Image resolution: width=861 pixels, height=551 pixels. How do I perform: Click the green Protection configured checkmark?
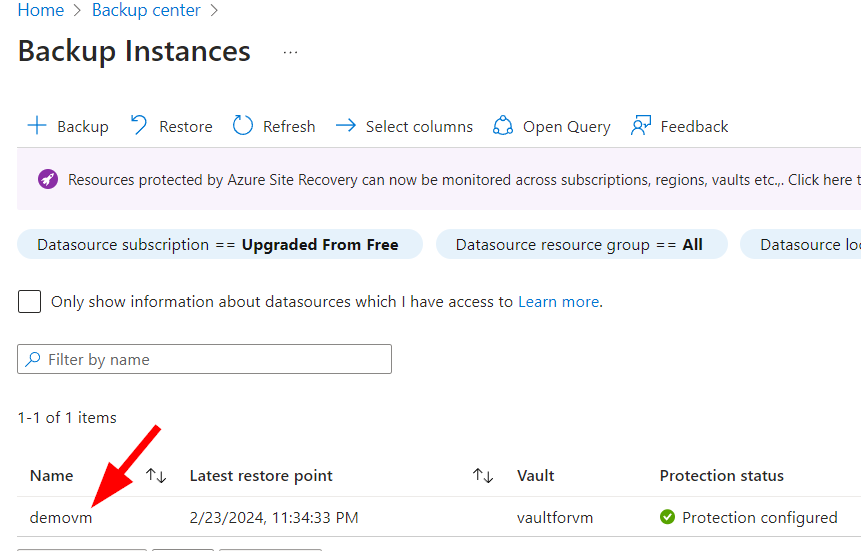668,517
